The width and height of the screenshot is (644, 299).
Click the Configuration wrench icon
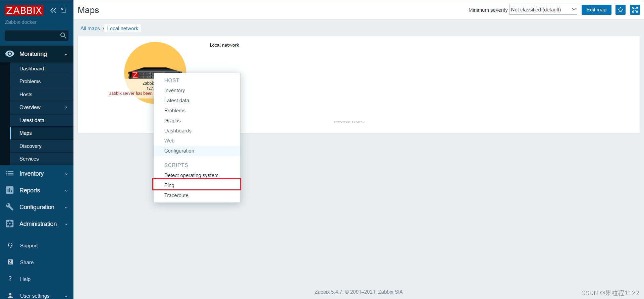(10, 207)
